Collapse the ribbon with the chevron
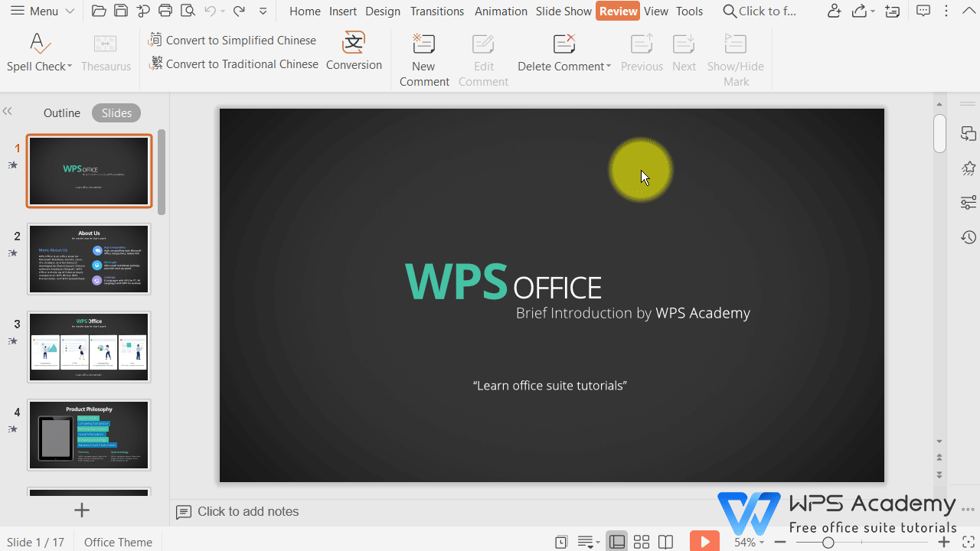 [968, 11]
